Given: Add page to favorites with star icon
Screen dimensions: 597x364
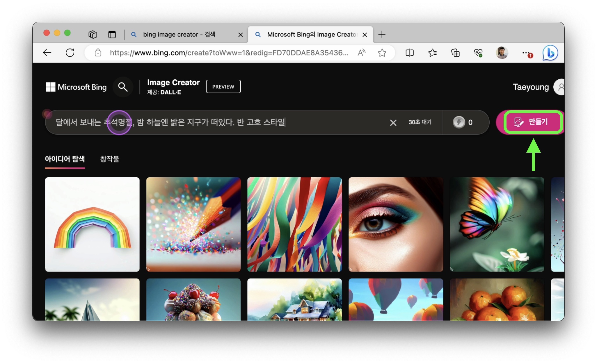Looking at the screenshot, I should 382,53.
